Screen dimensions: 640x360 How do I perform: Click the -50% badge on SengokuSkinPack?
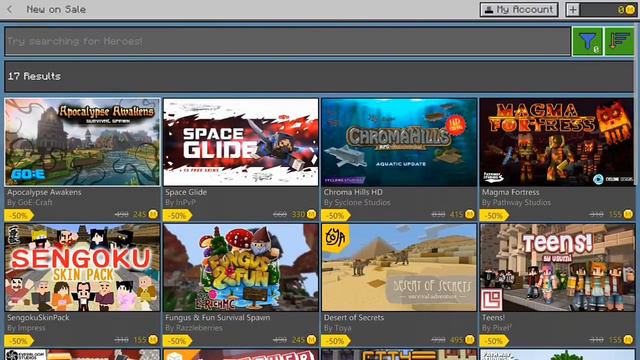(x=19, y=340)
